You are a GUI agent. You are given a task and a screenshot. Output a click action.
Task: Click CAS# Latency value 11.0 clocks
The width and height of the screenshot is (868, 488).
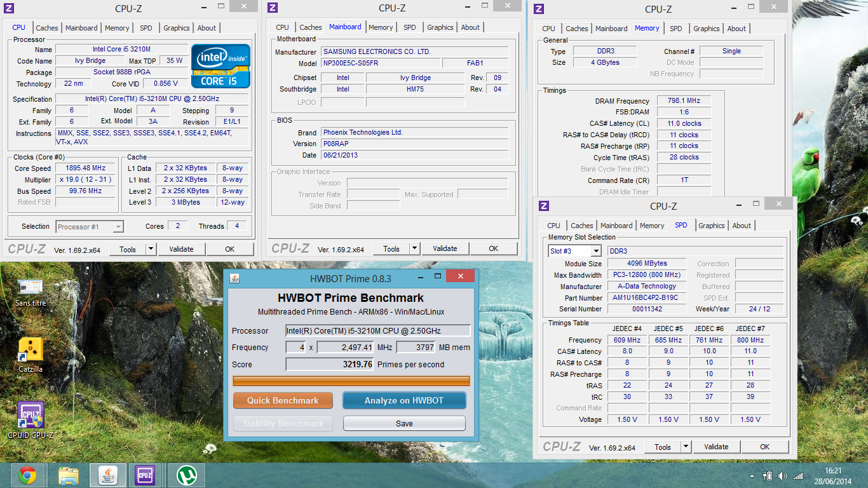684,123
